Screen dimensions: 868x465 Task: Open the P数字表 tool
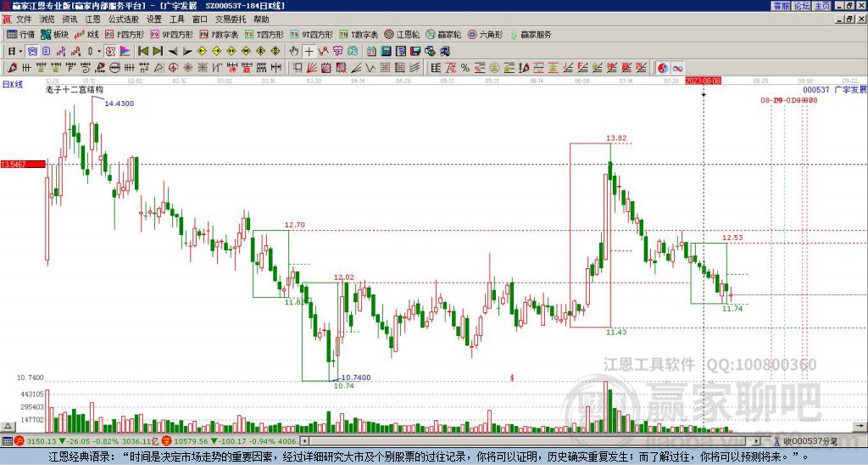pos(219,34)
